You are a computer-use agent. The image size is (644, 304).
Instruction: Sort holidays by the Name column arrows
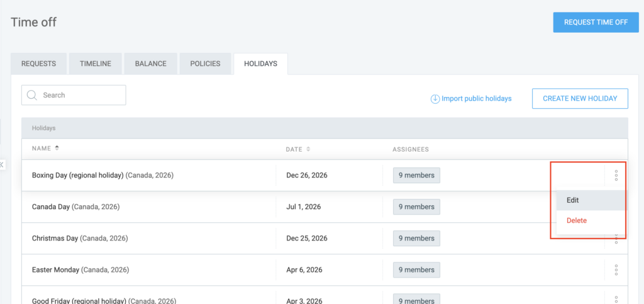coord(57,149)
